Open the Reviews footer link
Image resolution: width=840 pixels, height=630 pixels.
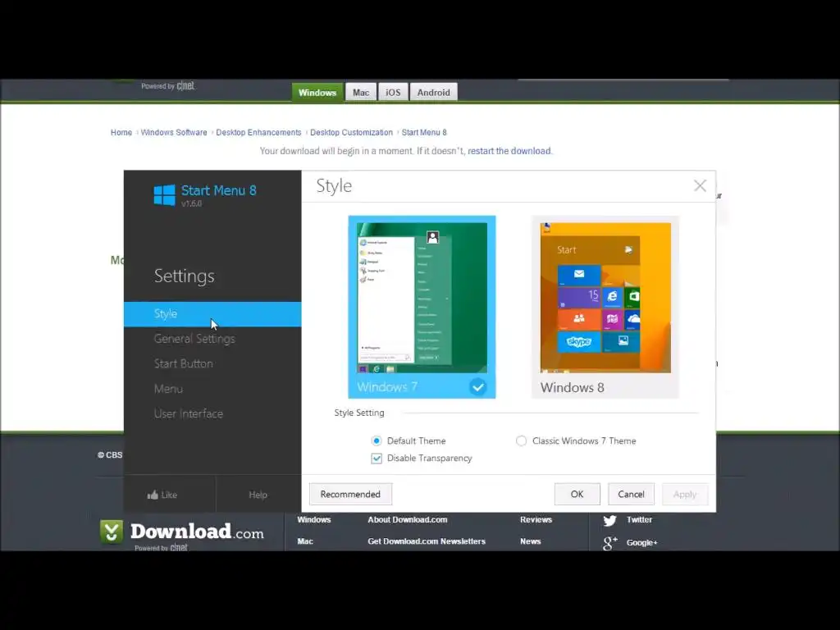[x=536, y=519]
